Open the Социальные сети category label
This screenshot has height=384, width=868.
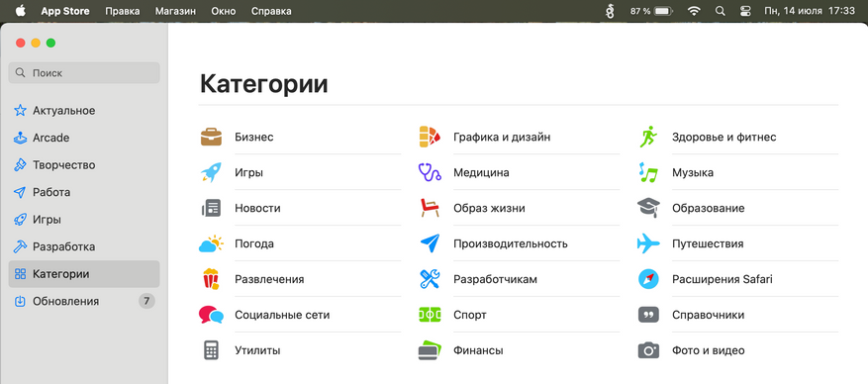pyautogui.click(x=282, y=315)
